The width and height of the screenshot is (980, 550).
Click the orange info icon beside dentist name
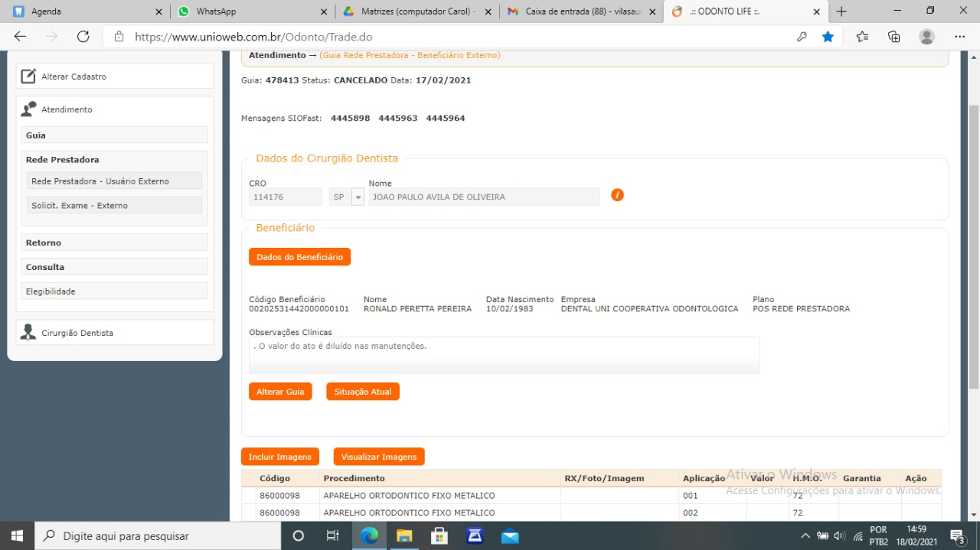coord(617,195)
